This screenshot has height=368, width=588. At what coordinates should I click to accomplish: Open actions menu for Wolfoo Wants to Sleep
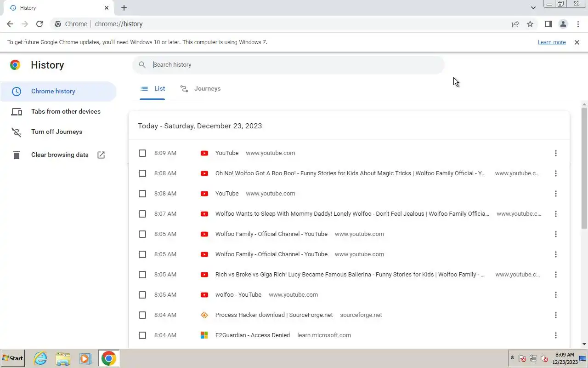[556, 214]
